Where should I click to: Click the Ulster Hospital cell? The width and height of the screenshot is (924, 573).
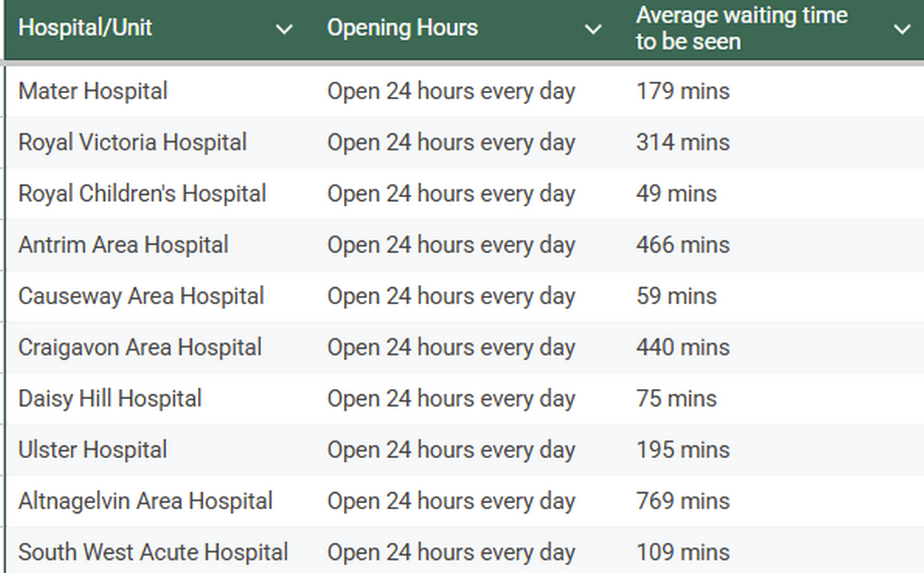coord(92,450)
